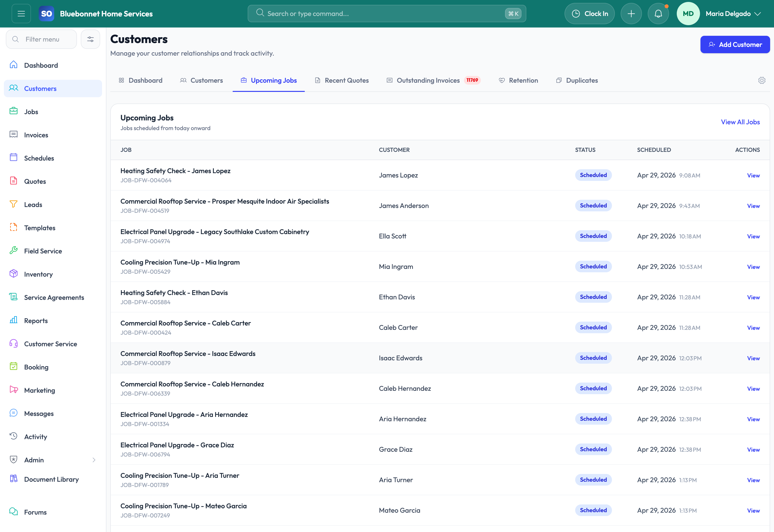Open Invoices in the sidebar
Image resolution: width=774 pixels, height=532 pixels.
click(x=53, y=135)
